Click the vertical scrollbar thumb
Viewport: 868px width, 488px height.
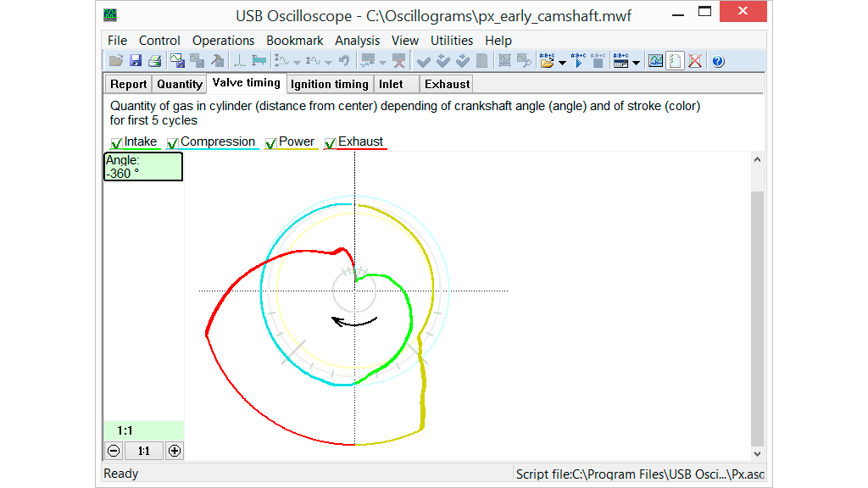pos(757,319)
